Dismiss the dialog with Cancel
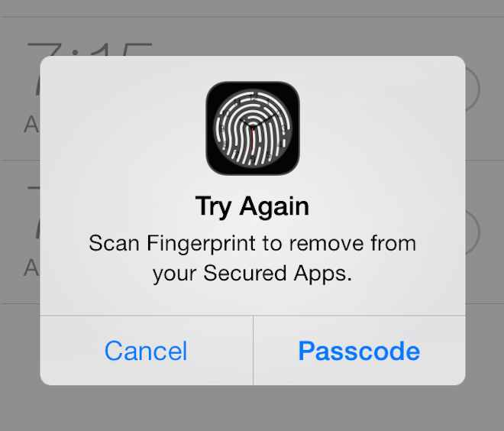Image resolution: width=504 pixels, height=431 pixels. point(146,351)
